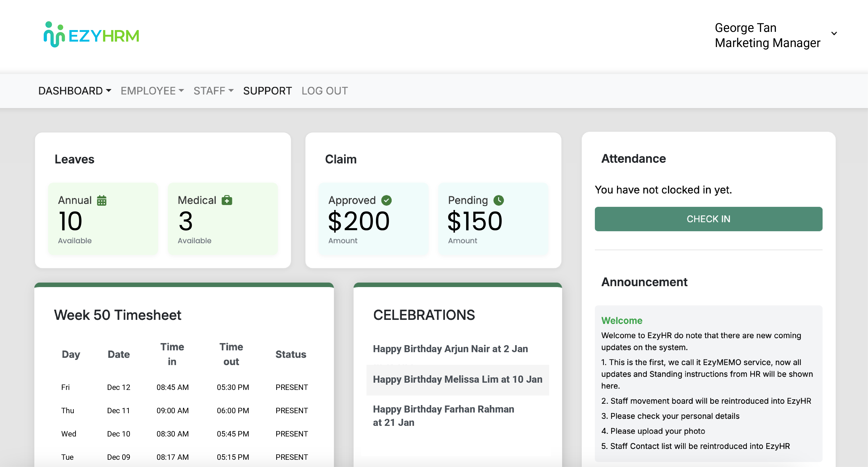Open the Approved claim amount card
The width and height of the screenshot is (868, 467).
pos(373,219)
